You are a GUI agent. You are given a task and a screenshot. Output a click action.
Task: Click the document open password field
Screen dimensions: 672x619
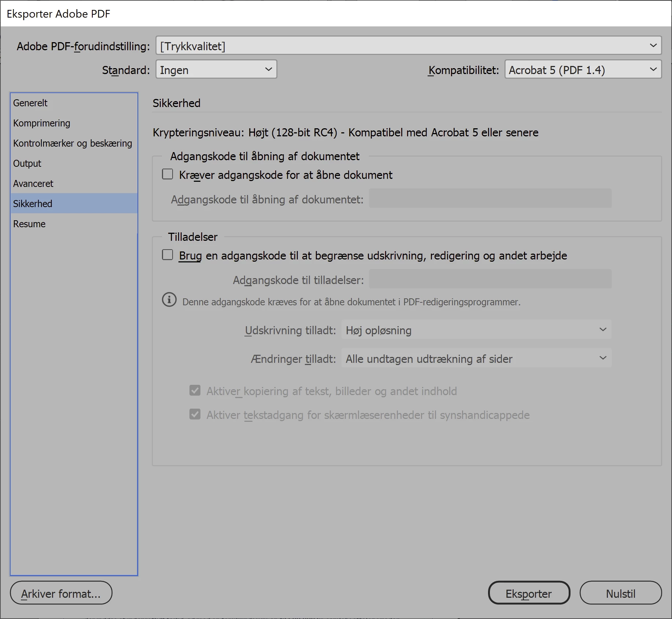[490, 198]
